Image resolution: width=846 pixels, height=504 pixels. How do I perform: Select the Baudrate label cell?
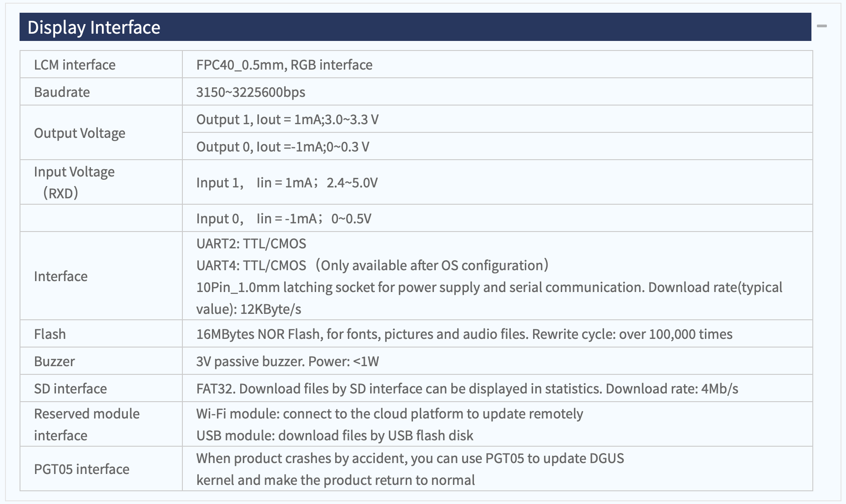(x=101, y=92)
